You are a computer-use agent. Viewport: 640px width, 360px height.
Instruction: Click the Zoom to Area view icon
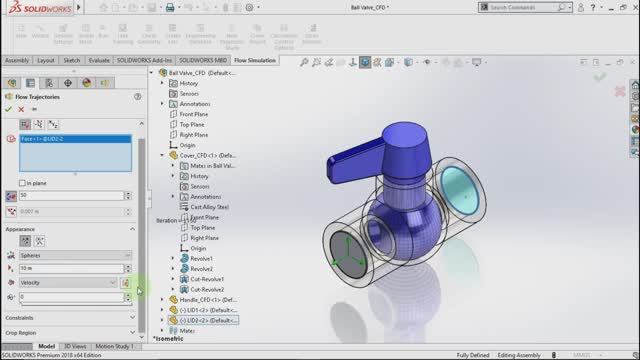click(x=316, y=62)
